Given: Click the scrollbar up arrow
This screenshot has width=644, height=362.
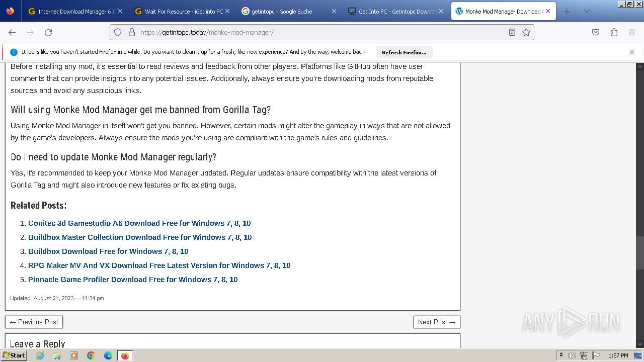Looking at the screenshot, I should (x=640, y=66).
